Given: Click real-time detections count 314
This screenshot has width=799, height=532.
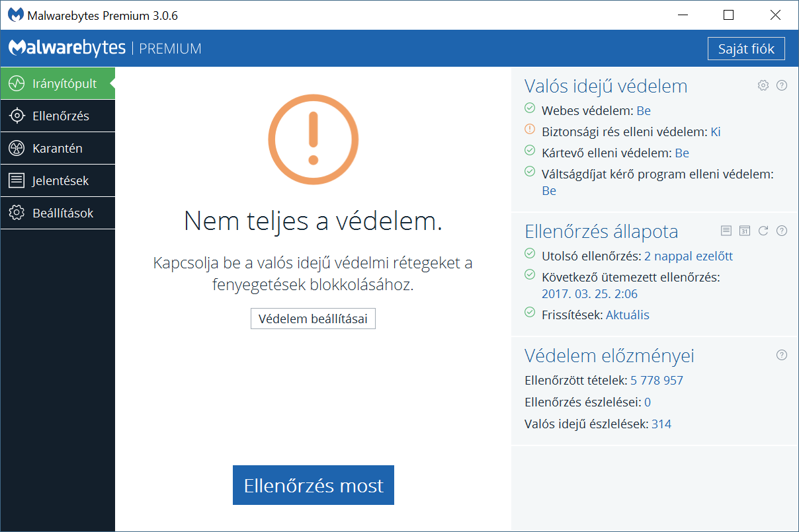Looking at the screenshot, I should (661, 424).
